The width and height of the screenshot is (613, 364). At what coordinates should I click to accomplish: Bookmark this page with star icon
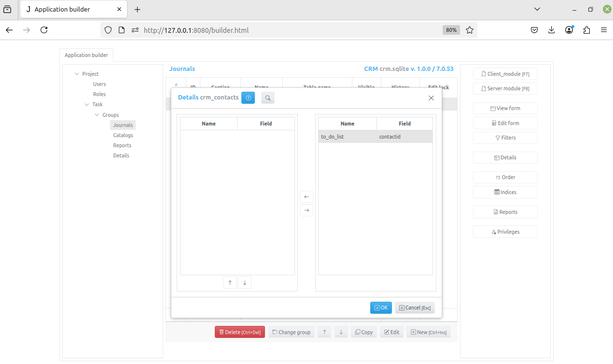tap(470, 30)
